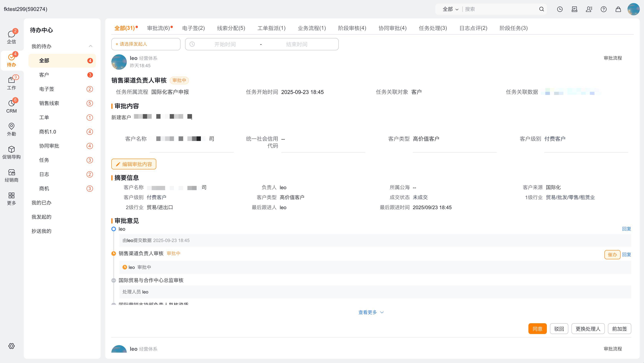Click the shopping bag icon in header

pos(618,9)
